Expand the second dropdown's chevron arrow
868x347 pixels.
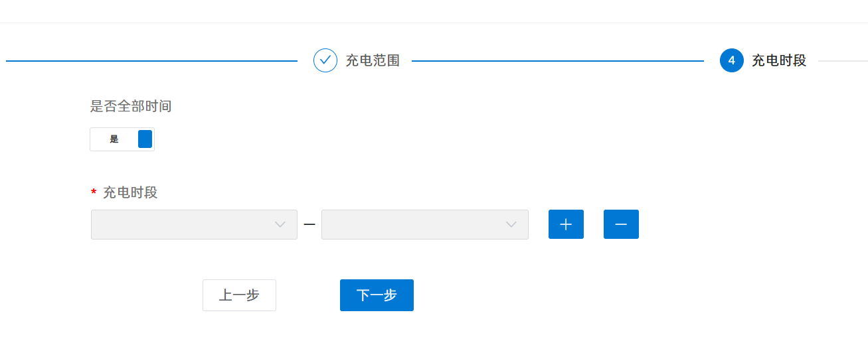tap(511, 224)
